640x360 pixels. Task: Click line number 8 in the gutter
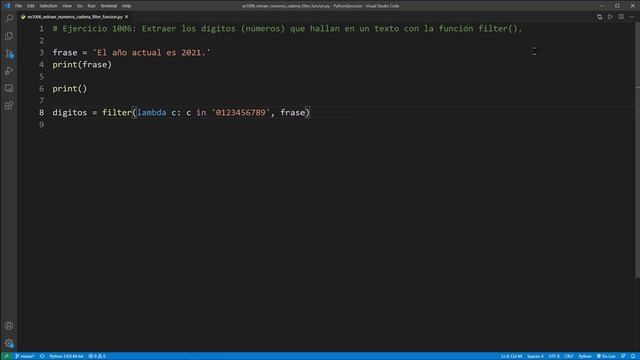pyautogui.click(x=41, y=113)
